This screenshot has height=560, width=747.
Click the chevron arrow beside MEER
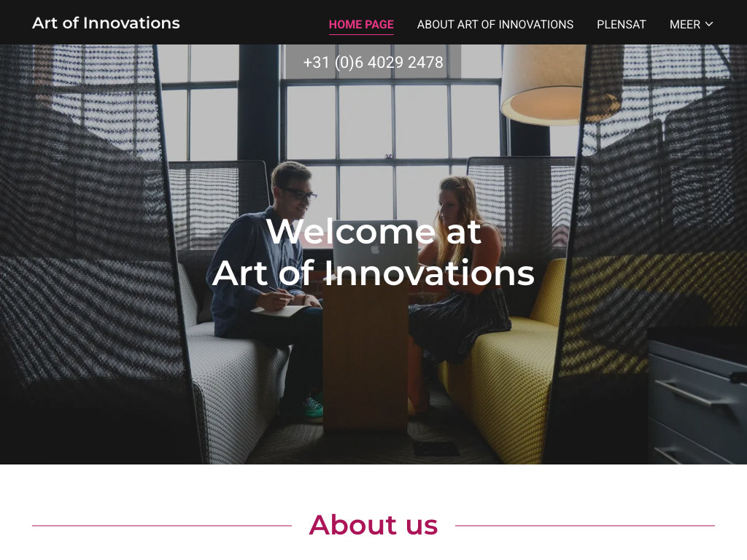(x=709, y=24)
